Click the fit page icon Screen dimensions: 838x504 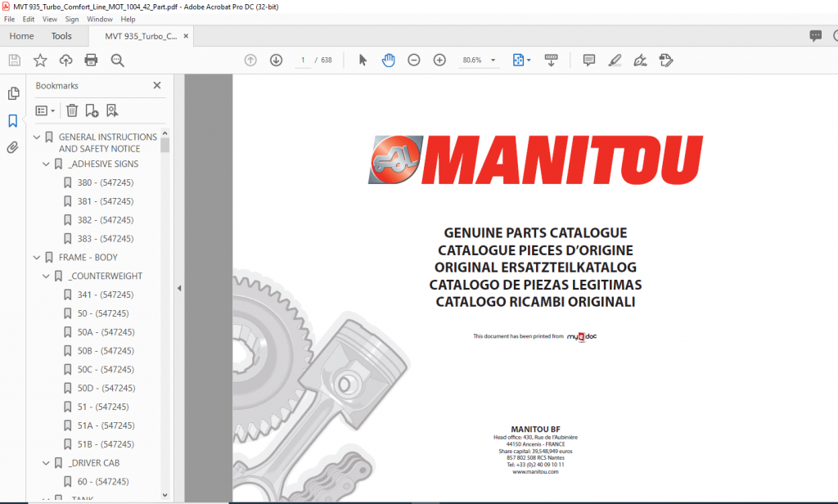click(518, 60)
